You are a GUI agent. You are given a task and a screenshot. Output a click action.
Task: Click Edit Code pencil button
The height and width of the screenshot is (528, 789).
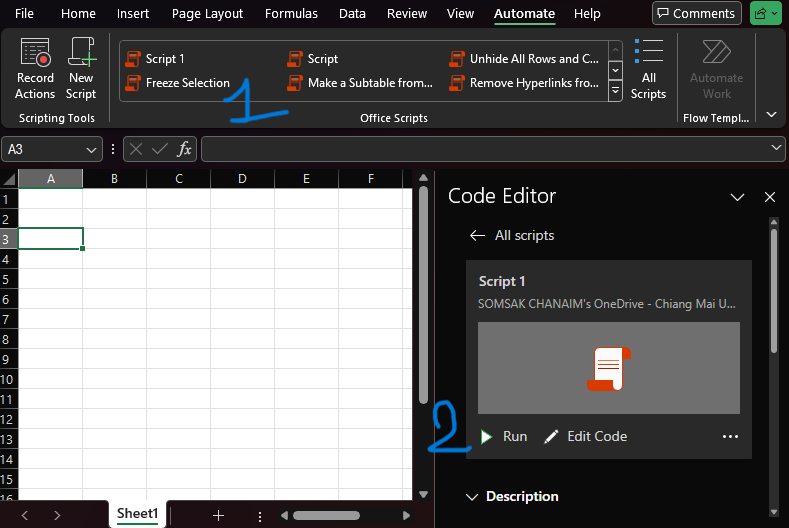tap(585, 436)
